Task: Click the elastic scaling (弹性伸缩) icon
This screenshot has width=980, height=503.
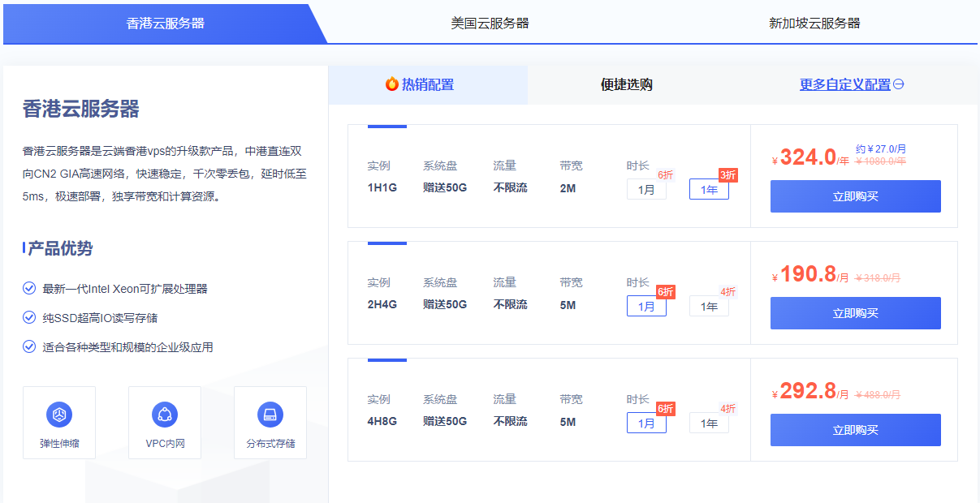Action: 59,415
